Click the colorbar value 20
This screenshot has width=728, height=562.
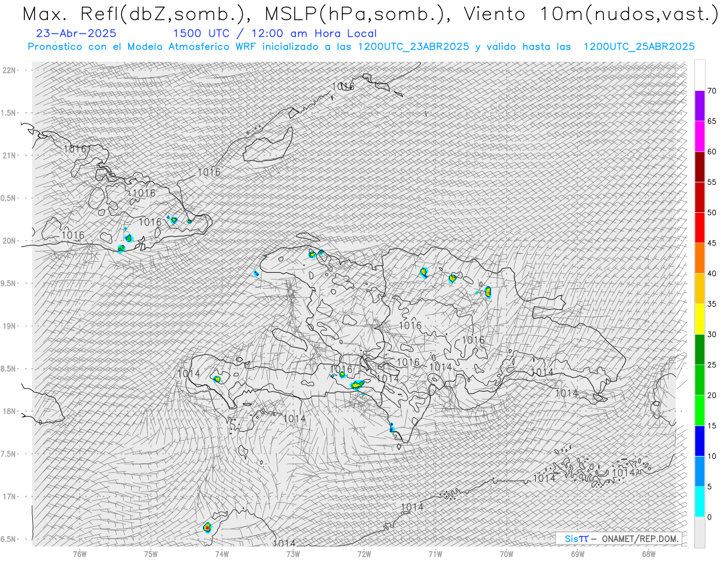click(x=712, y=395)
